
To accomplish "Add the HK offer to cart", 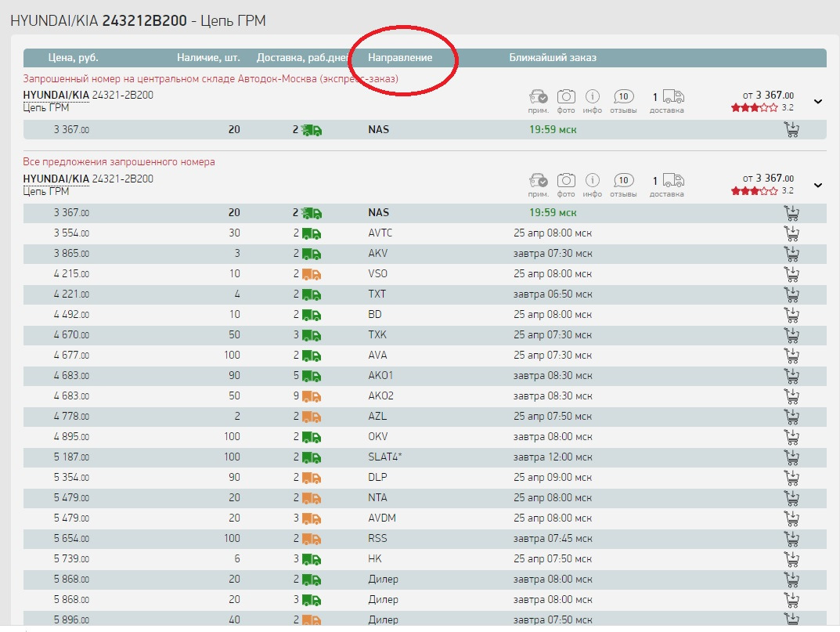I will [x=791, y=559].
